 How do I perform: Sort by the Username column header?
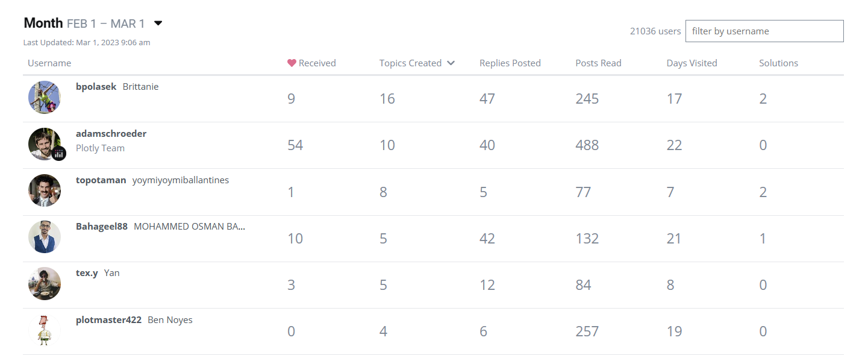point(49,63)
